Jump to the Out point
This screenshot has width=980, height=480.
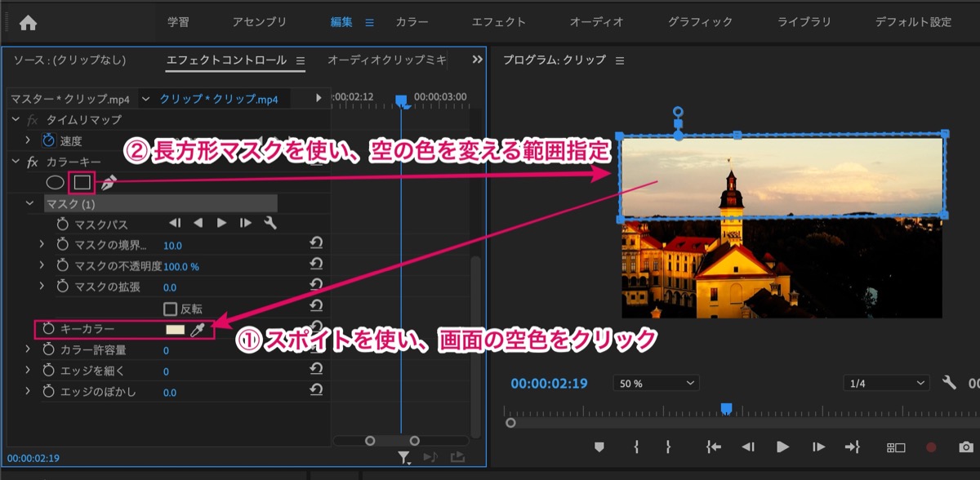[x=853, y=447]
